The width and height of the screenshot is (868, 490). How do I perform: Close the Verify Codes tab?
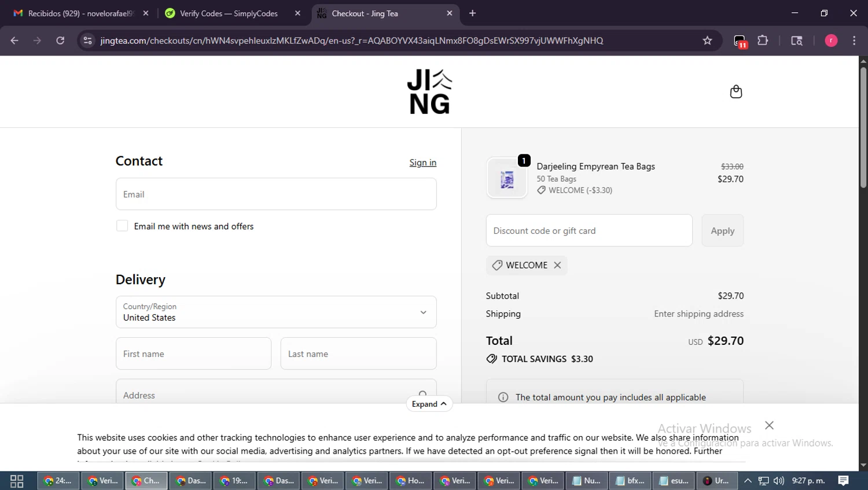[297, 13]
